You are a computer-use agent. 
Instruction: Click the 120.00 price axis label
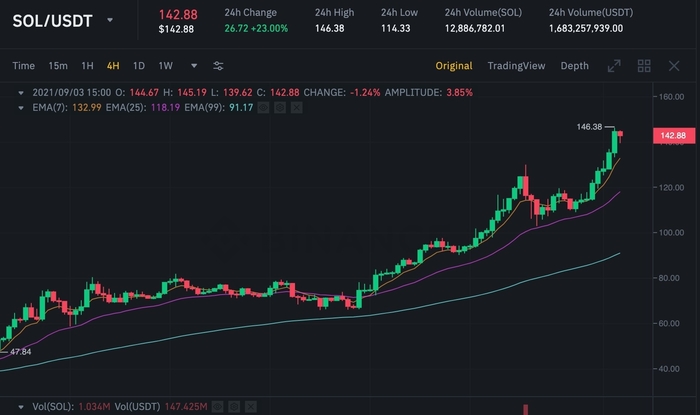click(x=672, y=187)
